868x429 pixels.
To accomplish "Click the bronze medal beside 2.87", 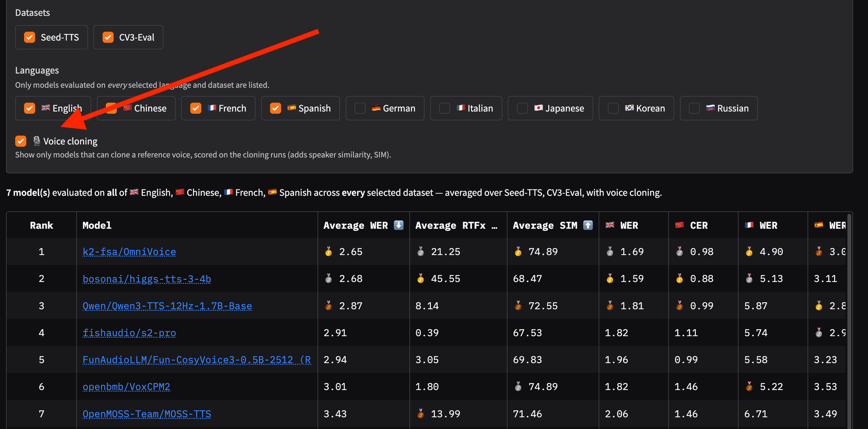I will (x=329, y=305).
